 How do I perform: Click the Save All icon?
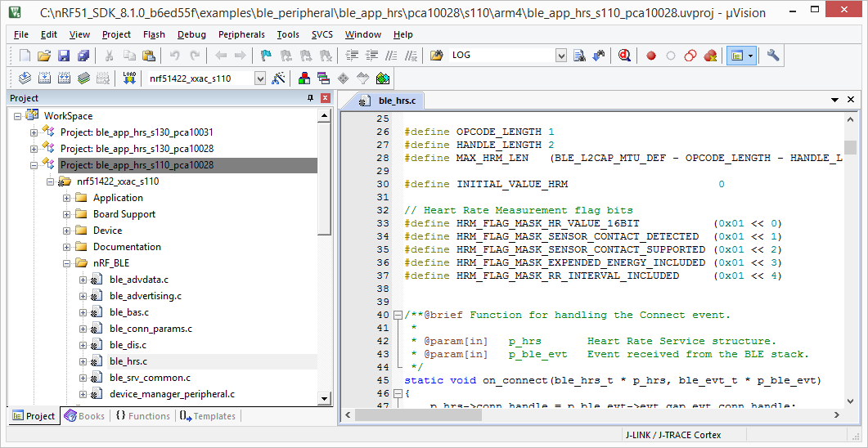pos(83,56)
